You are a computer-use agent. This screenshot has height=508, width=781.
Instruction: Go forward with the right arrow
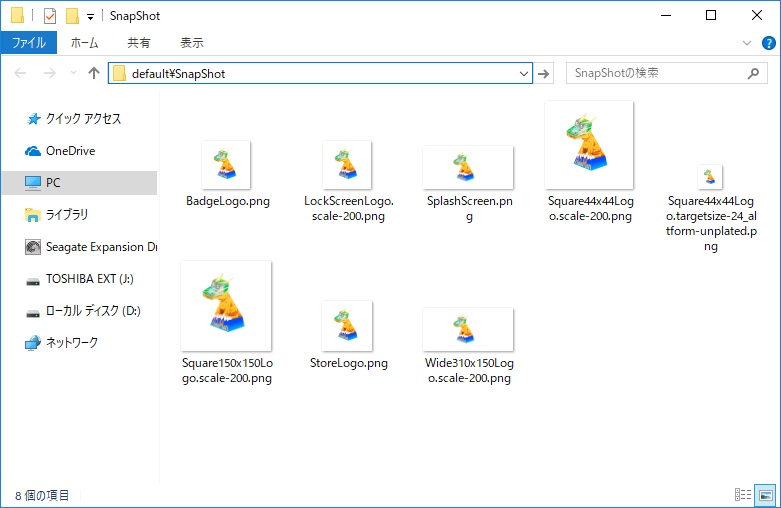[50, 74]
